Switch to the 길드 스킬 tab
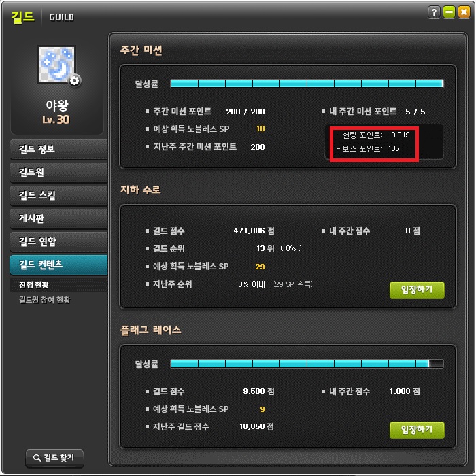 tap(58, 195)
